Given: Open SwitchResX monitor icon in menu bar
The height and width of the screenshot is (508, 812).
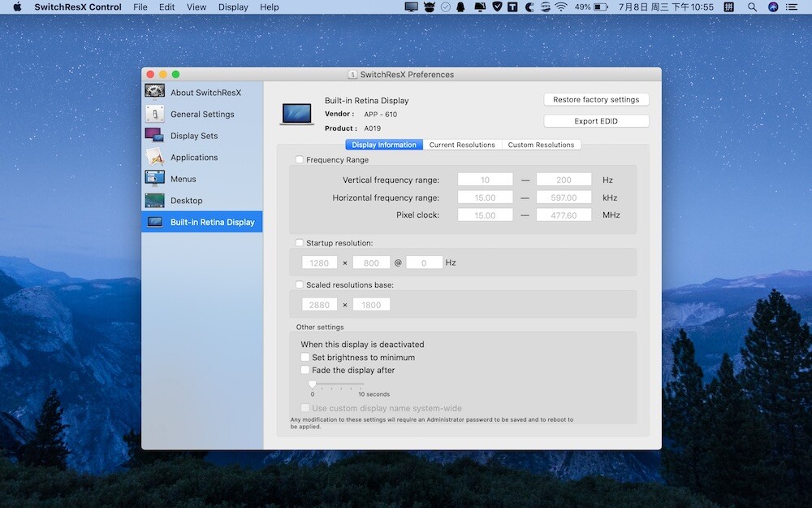Looking at the screenshot, I should [411, 7].
